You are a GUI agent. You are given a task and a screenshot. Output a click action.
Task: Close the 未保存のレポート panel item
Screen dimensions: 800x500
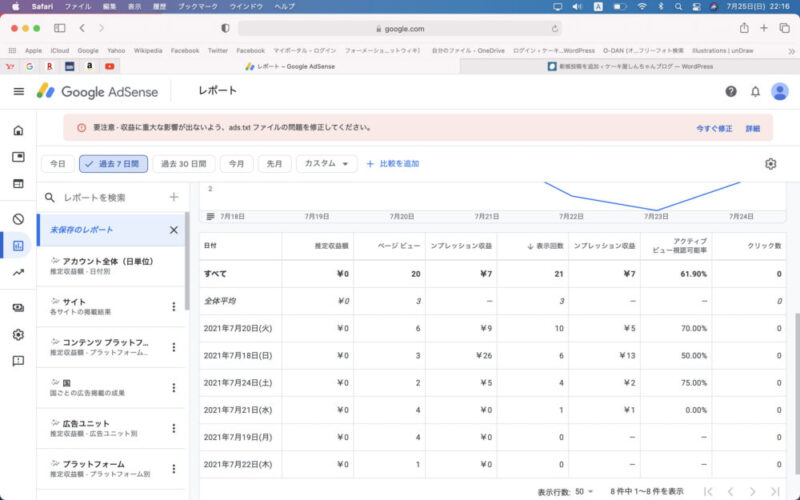point(173,230)
